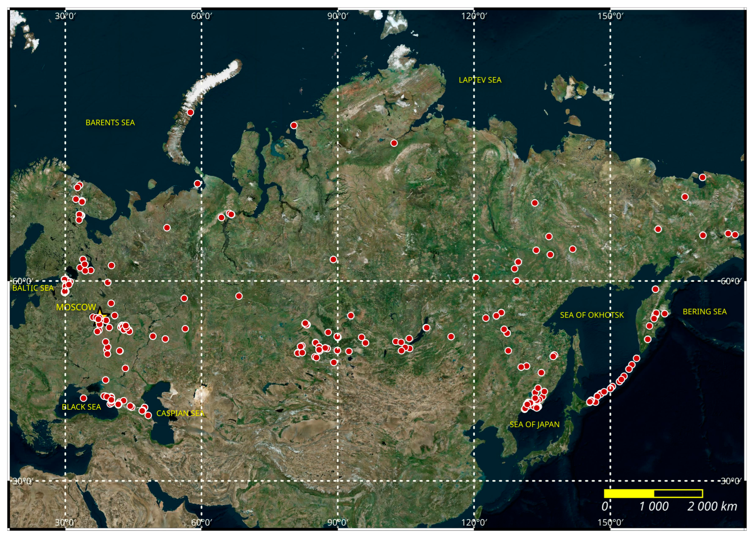Click the BERING SEA label
This screenshot has width=756, height=539.
[x=705, y=312]
